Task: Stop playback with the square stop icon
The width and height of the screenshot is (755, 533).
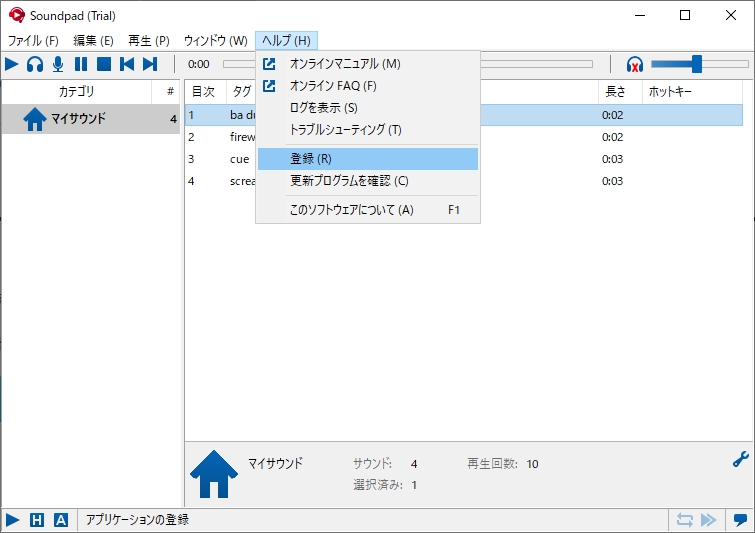Action: pos(104,64)
